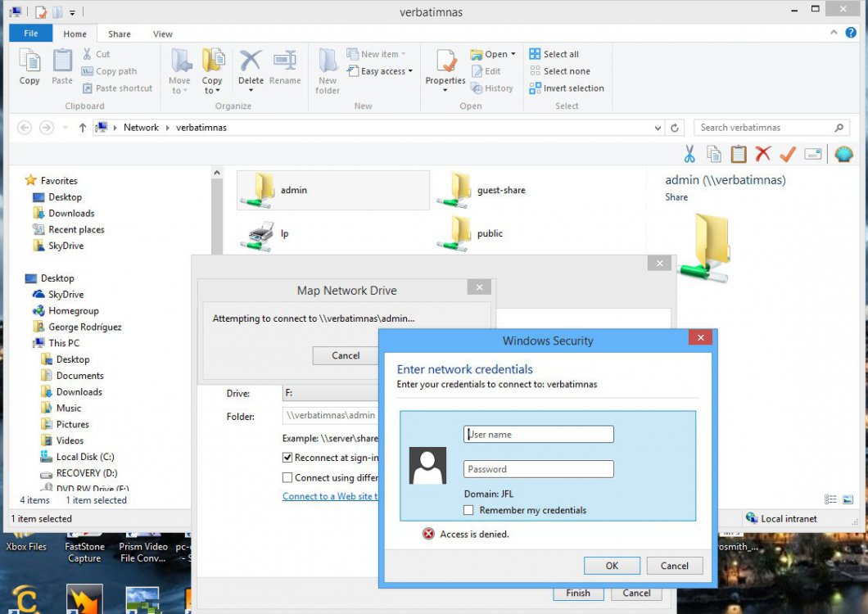Open the File menu

(29, 34)
